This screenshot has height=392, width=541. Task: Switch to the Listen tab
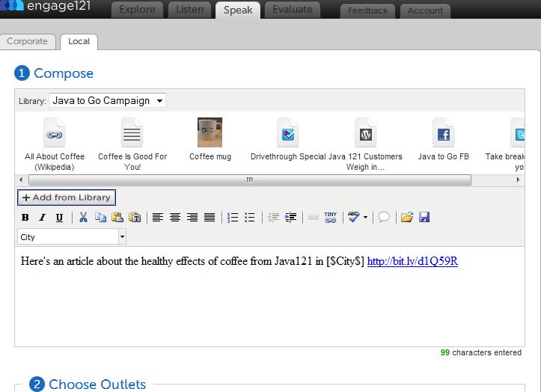tap(189, 10)
